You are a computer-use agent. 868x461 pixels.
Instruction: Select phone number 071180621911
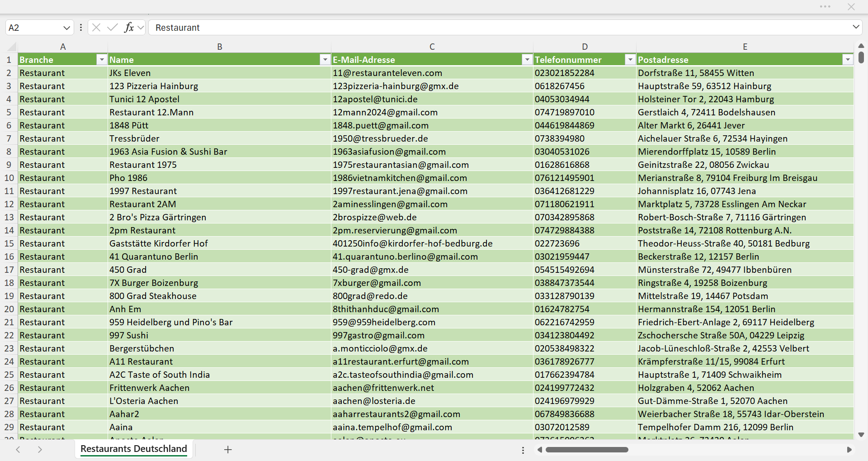(585, 204)
